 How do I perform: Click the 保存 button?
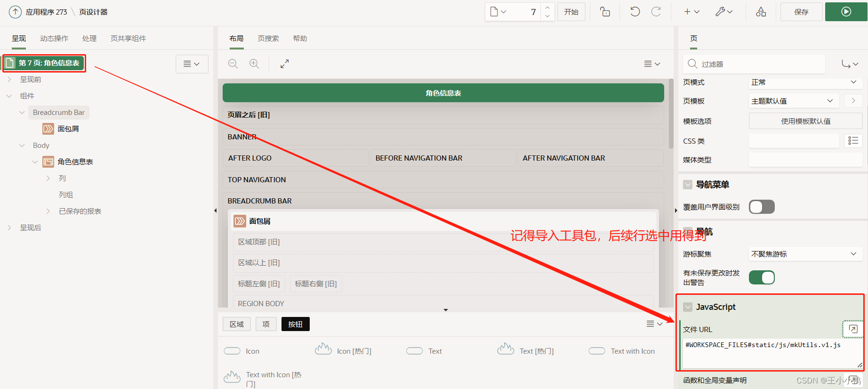coord(801,12)
